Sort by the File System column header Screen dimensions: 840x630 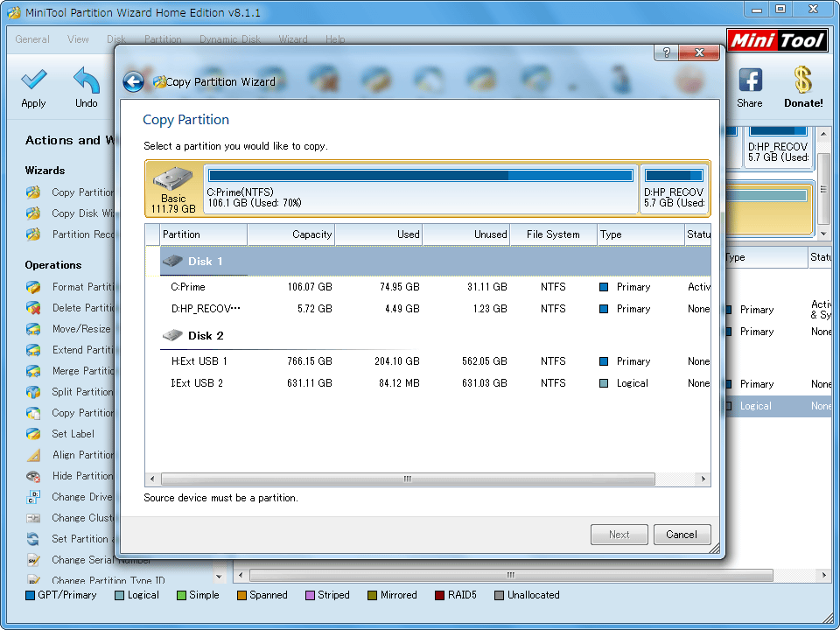[x=553, y=234]
